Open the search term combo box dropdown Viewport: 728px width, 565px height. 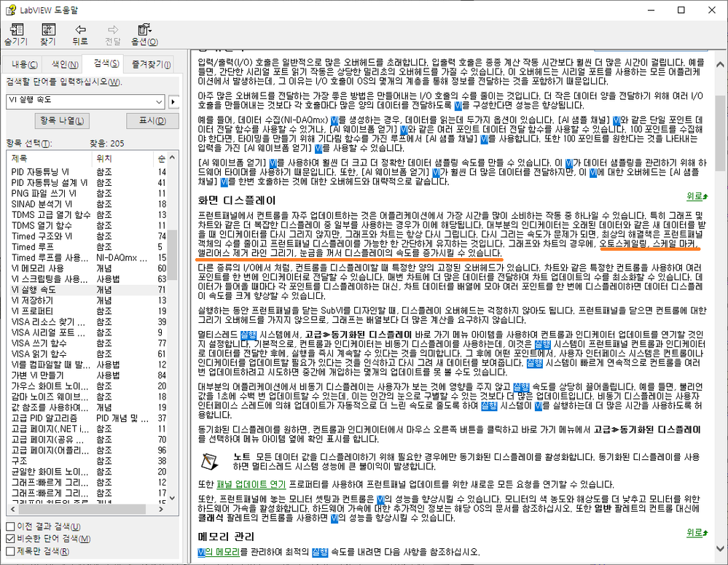[160, 101]
